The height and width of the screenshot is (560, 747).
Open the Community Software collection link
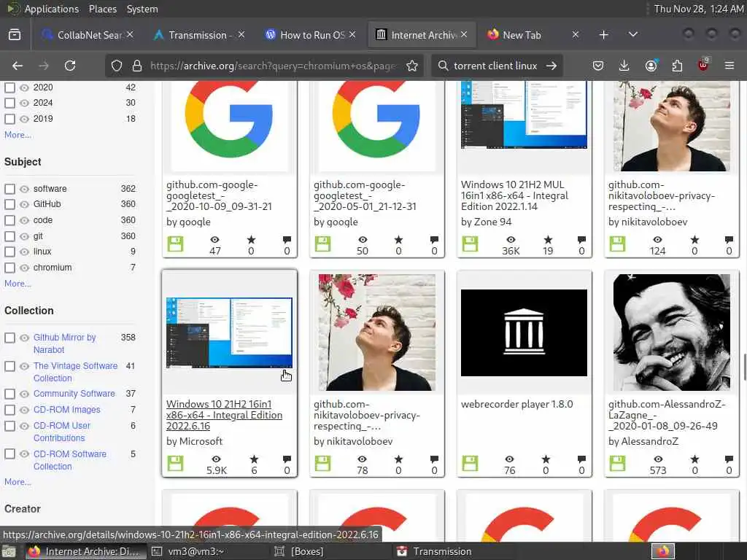(x=74, y=394)
